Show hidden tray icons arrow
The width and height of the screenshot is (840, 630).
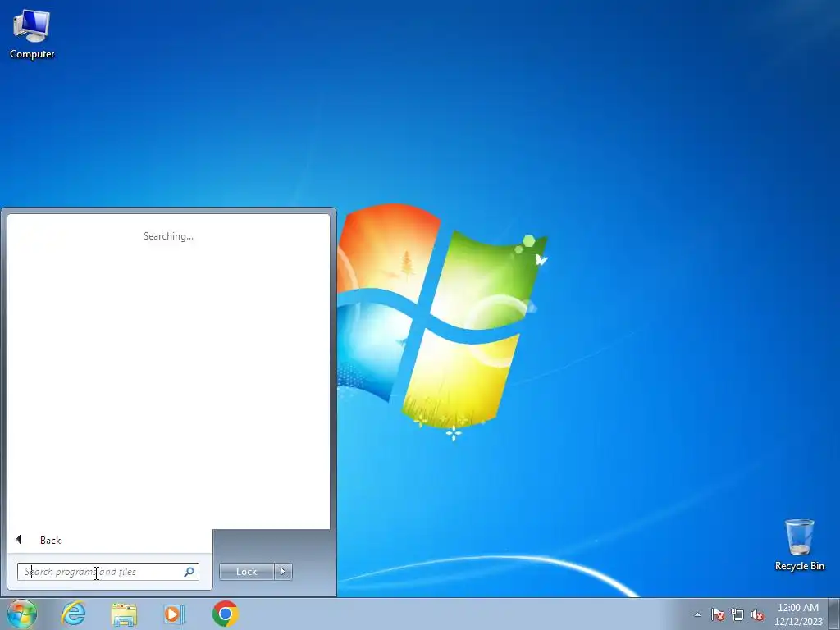pos(697,615)
